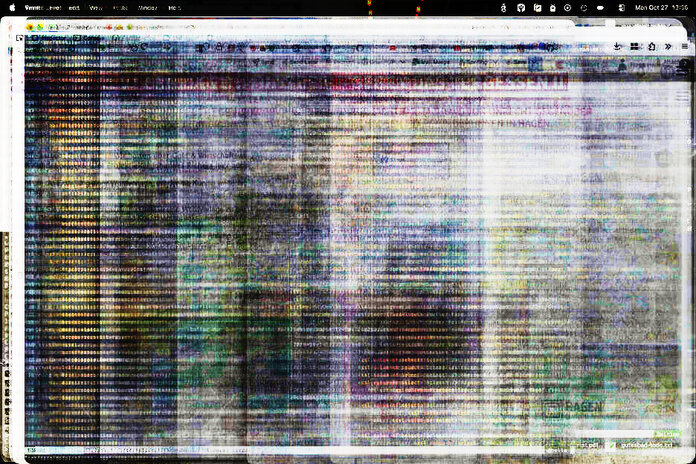The image size is (696, 464).
Task: Click the circular record icon in menu bar
Action: (x=567, y=7)
